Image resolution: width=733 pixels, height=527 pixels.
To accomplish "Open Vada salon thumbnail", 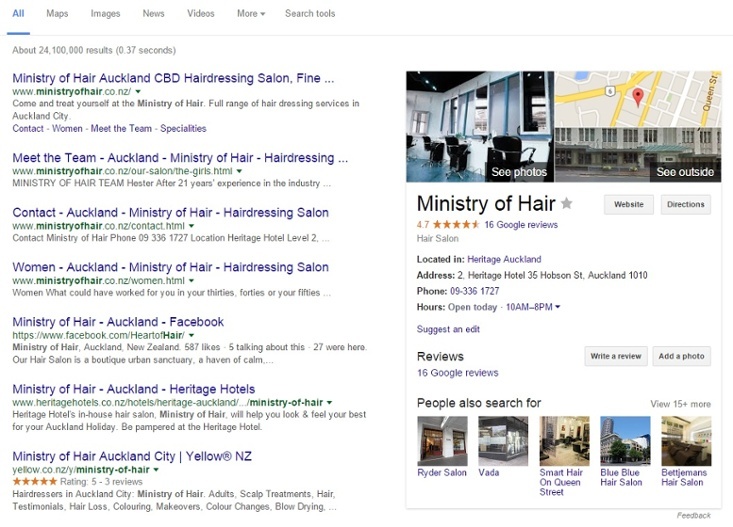I will pos(503,441).
